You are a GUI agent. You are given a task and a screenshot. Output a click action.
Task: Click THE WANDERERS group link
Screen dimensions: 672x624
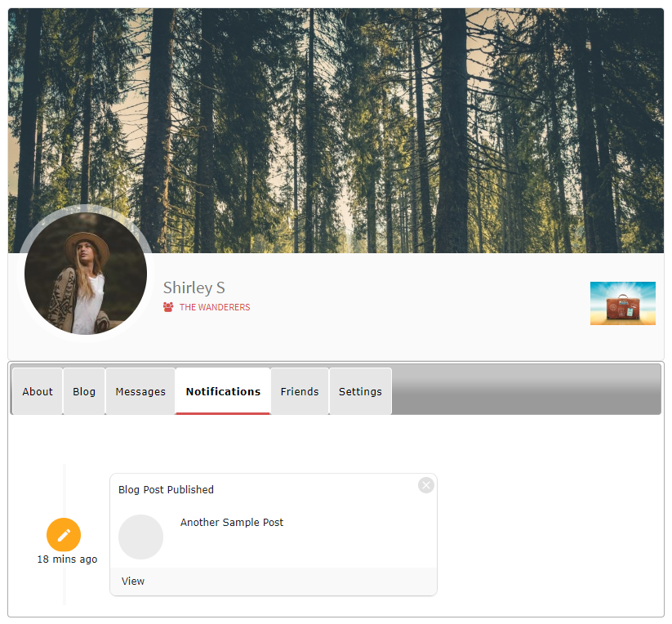tap(215, 308)
